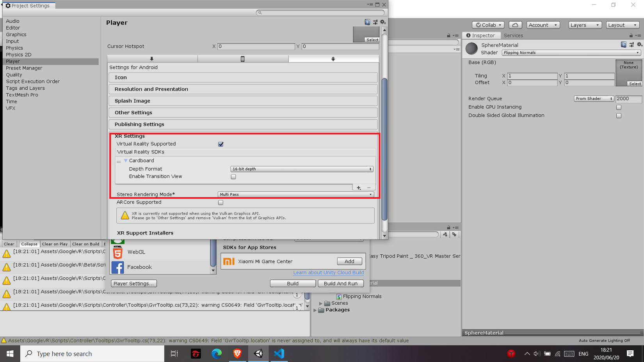Image resolution: width=644 pixels, height=362 pixels.
Task: Click drag handle beside Cardboard SDK
Action: coord(119,161)
